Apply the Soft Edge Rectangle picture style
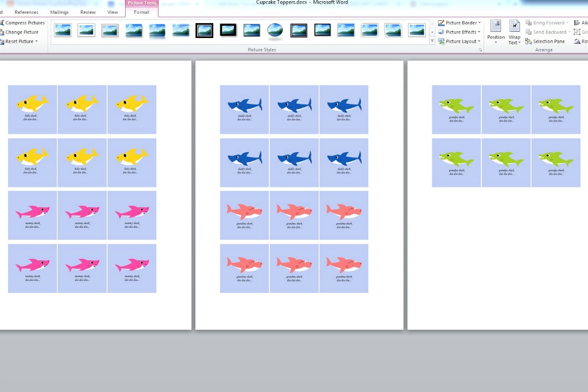The width and height of the screenshot is (588, 392). [x=181, y=31]
